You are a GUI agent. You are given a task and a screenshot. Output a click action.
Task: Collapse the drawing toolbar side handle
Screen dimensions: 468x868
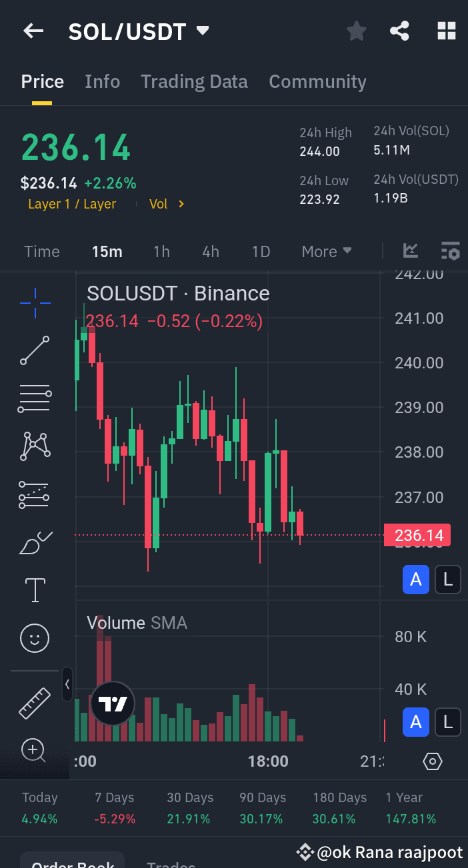pyautogui.click(x=67, y=684)
